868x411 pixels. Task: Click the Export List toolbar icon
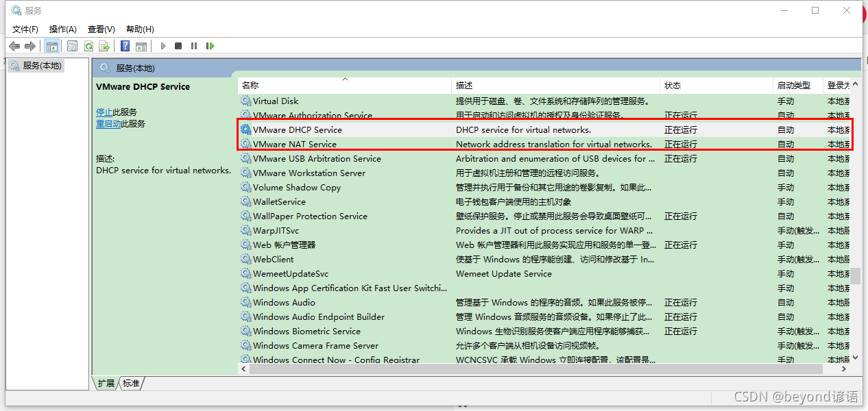[104, 46]
